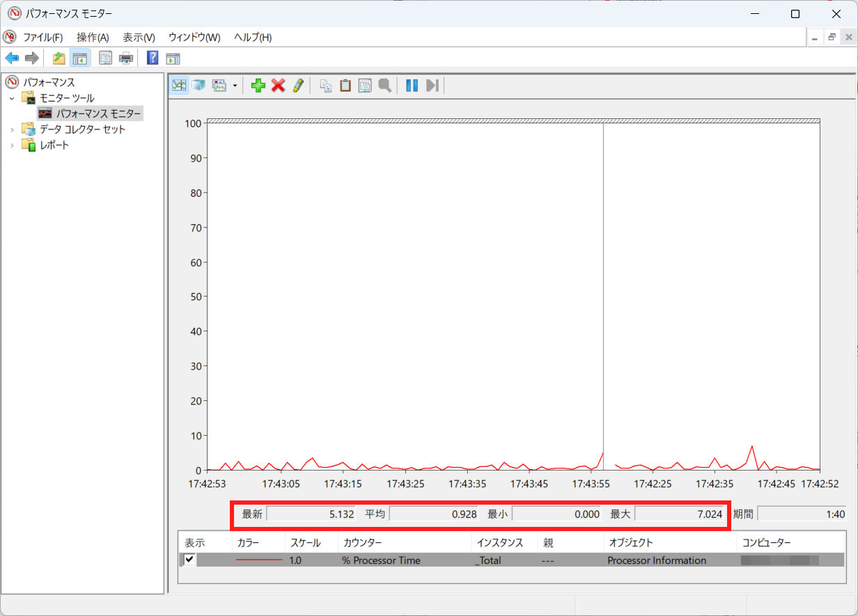Click red X Delete counter icon
The width and height of the screenshot is (858, 616).
tap(279, 85)
